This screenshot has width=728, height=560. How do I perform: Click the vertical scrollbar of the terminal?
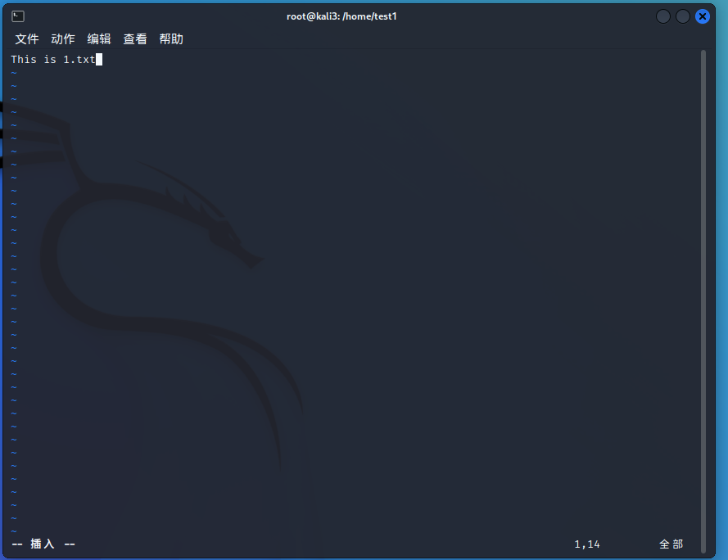[703, 301]
